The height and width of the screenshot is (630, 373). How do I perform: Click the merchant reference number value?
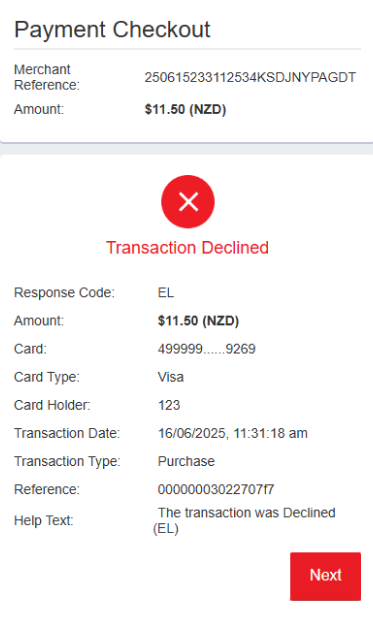[250, 77]
